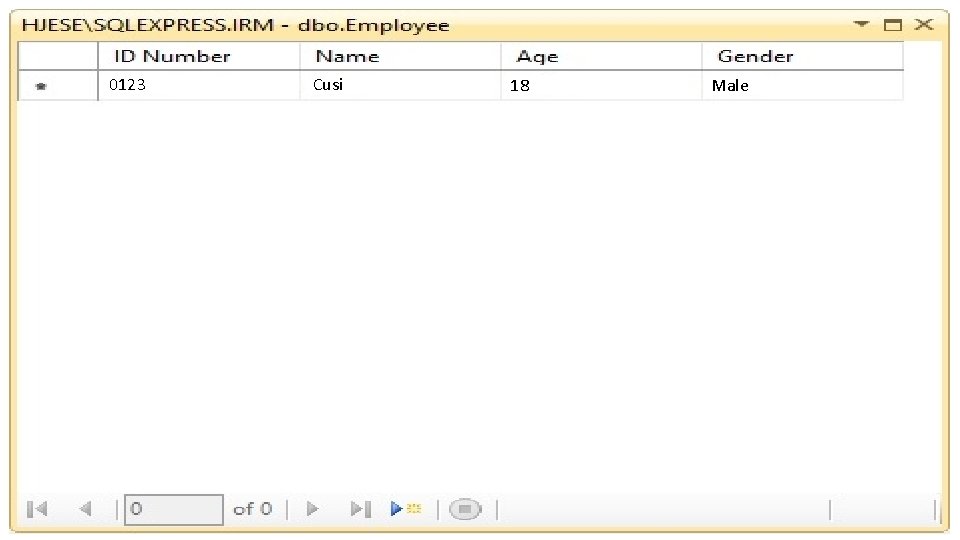
Task: Maximize the dbo.Employee window
Action: (x=893, y=24)
